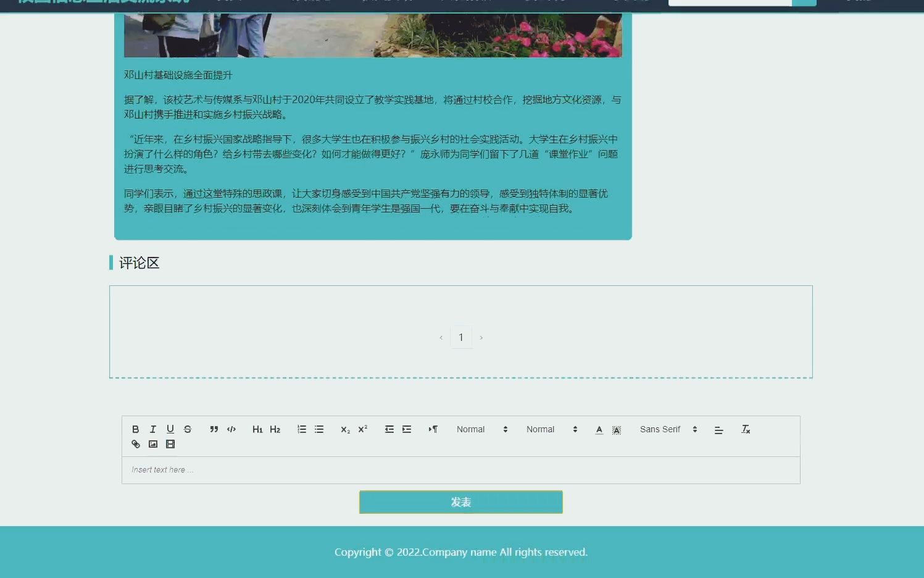This screenshot has width=924, height=578.
Task: Insert a video into the comment
Action: (170, 444)
